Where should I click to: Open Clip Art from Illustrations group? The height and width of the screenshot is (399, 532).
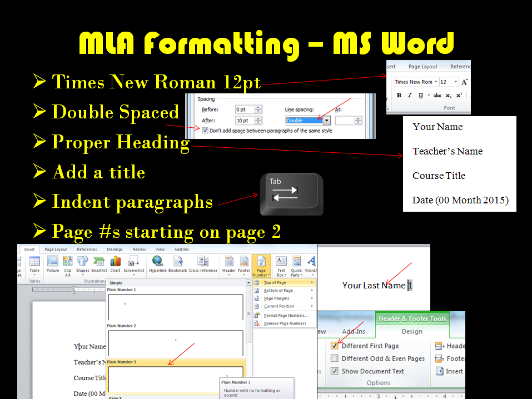67,266
